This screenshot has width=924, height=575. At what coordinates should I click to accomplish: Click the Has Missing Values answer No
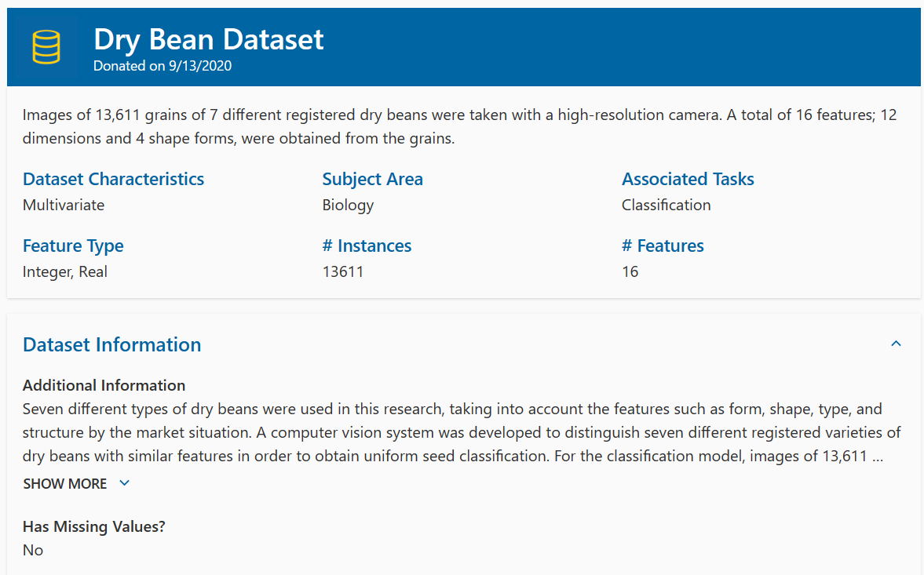click(x=32, y=550)
